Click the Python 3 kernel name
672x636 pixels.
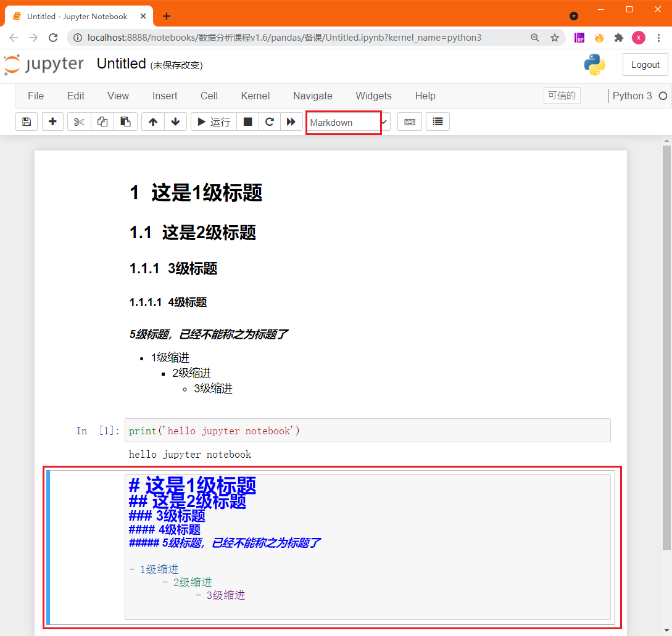tap(632, 96)
